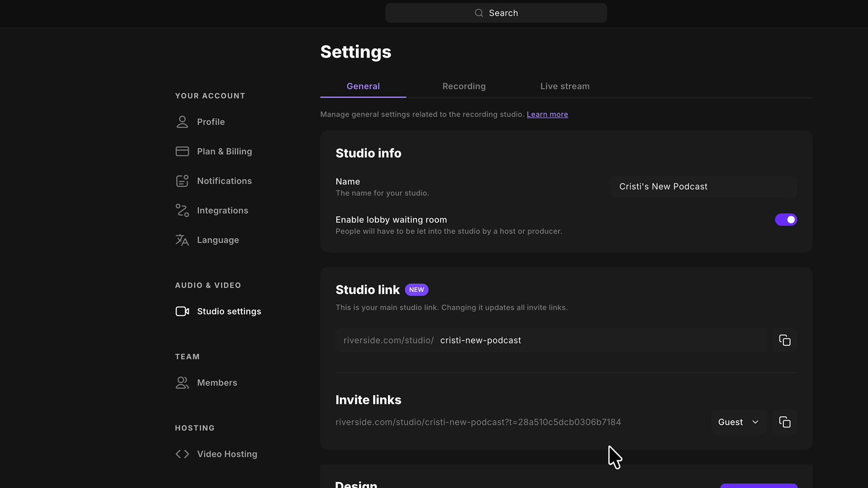Image resolution: width=868 pixels, height=488 pixels.
Task: Copy the main studio link
Action: (785, 340)
